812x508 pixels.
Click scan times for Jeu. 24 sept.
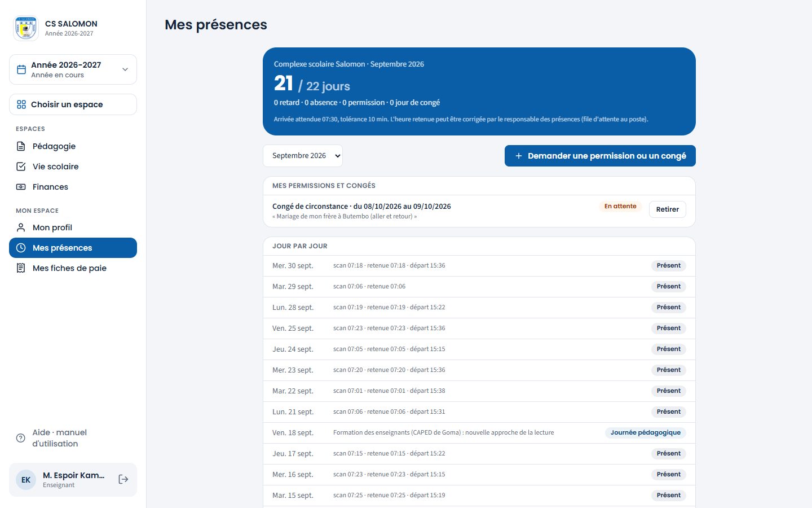tap(389, 349)
